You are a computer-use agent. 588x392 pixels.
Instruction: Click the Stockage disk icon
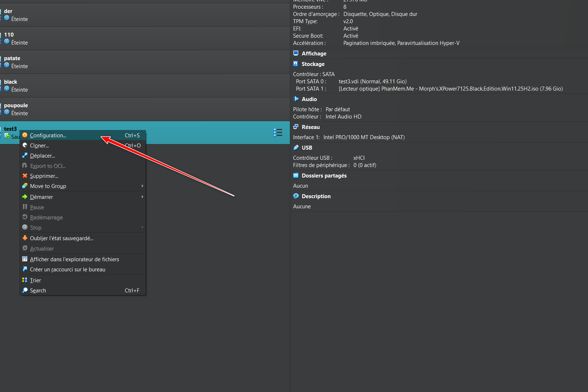[x=296, y=64]
